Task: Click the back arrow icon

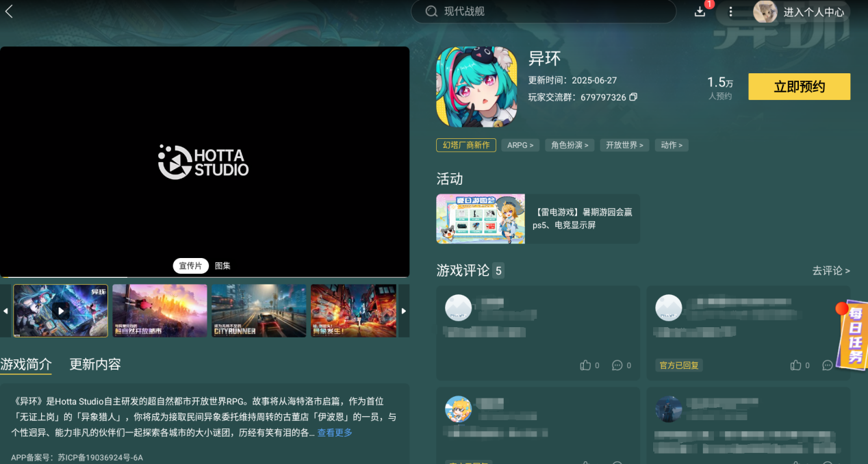Action: pyautogui.click(x=9, y=12)
